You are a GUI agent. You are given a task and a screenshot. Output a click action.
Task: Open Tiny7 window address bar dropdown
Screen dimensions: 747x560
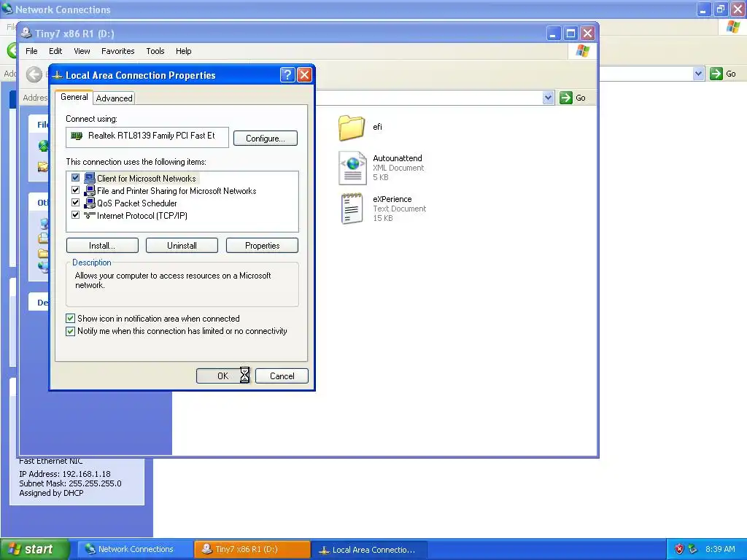click(x=548, y=98)
